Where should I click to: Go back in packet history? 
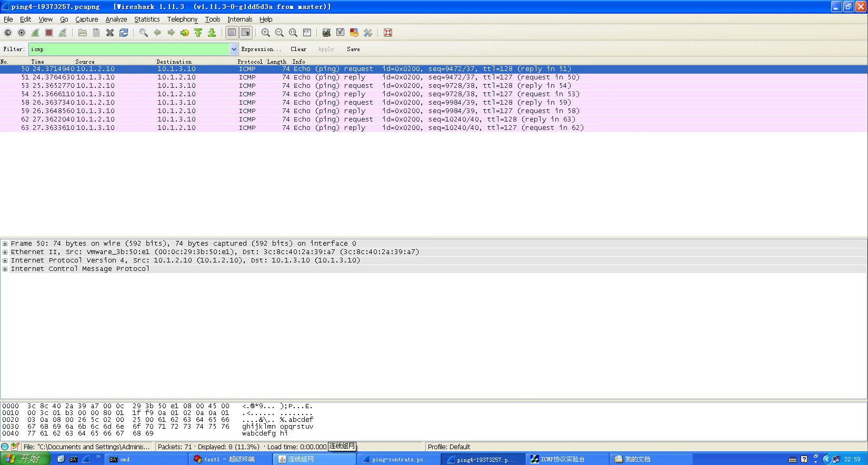point(157,33)
